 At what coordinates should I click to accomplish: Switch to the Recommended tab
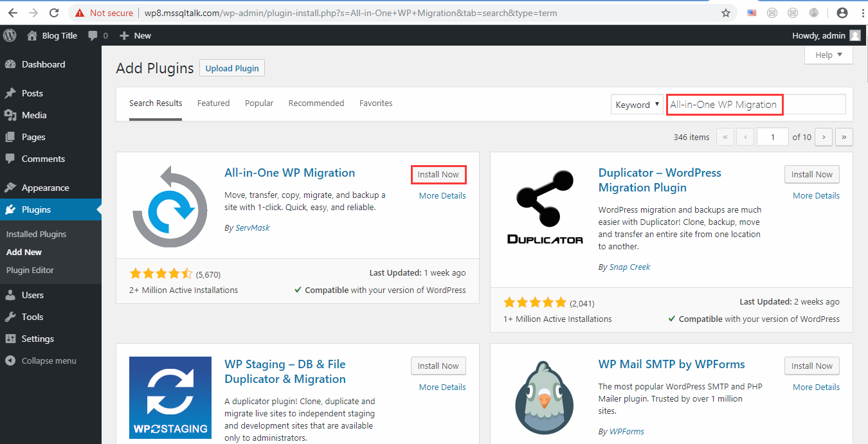[316, 103]
